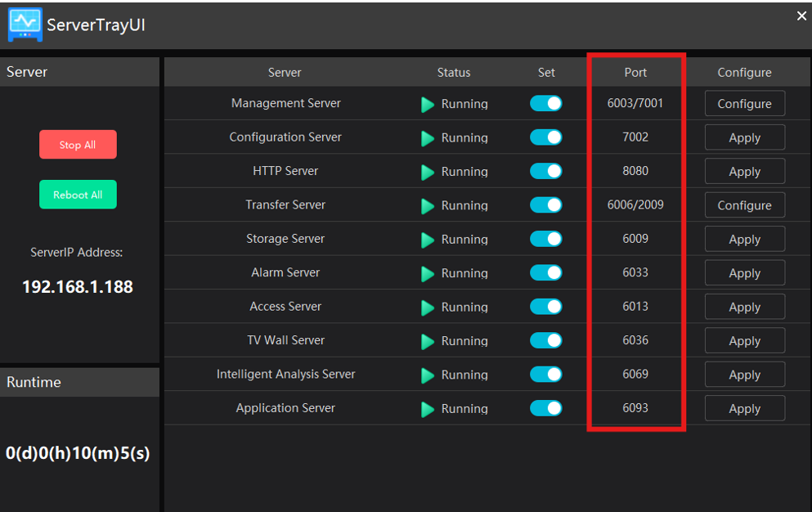Close the ServerTrayUI window
The width and height of the screenshot is (812, 512).
(x=801, y=16)
